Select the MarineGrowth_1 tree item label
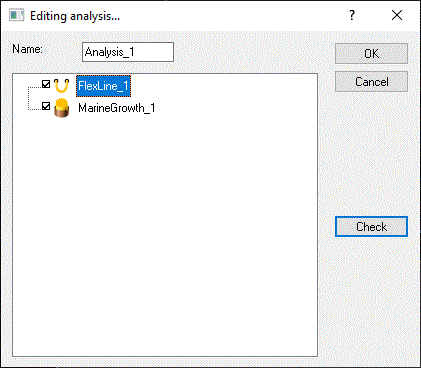This screenshot has width=421, height=368. click(x=117, y=108)
